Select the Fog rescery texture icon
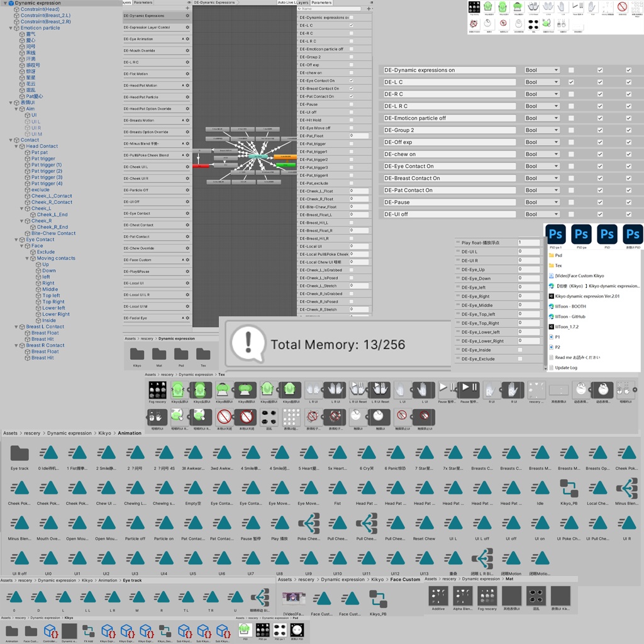644x644 pixels. pyautogui.click(x=157, y=391)
